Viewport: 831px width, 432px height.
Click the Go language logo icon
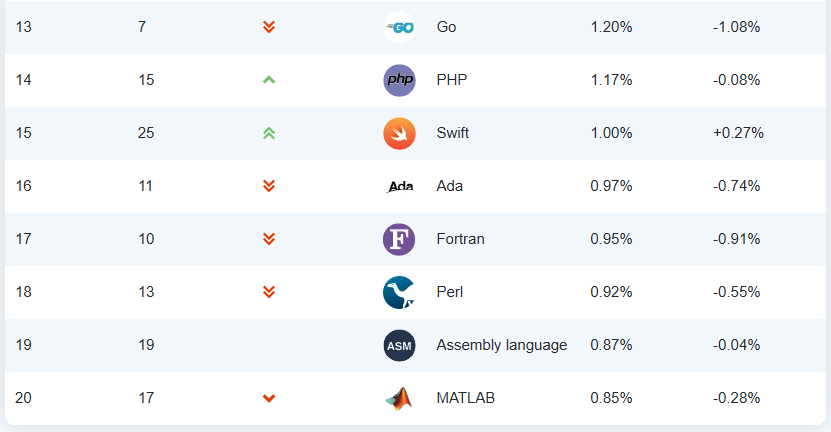(399, 27)
